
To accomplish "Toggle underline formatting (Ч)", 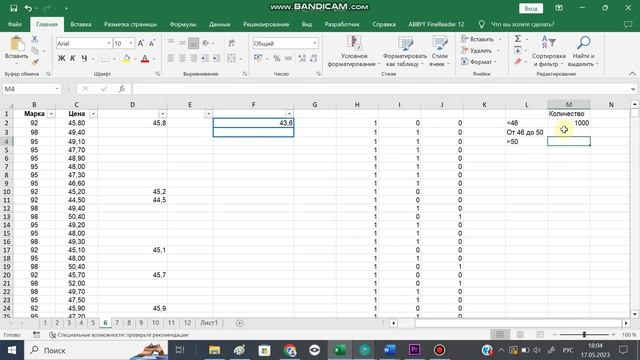I will click(x=84, y=58).
